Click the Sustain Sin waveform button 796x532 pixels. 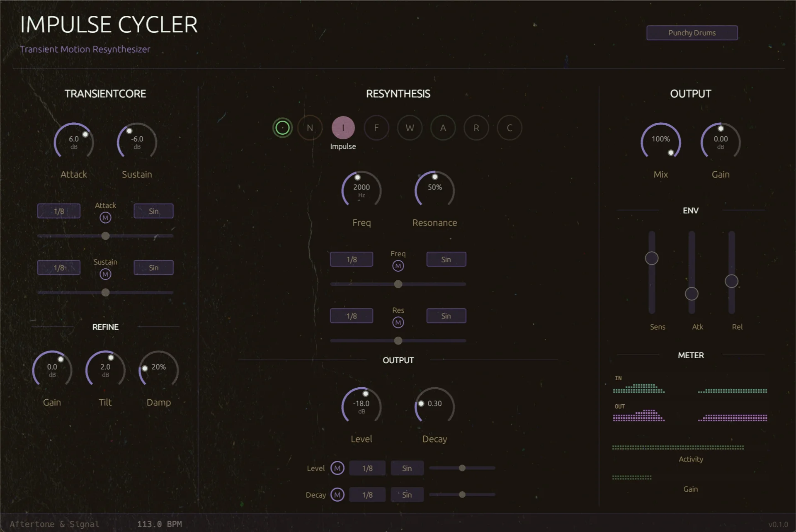tap(153, 267)
